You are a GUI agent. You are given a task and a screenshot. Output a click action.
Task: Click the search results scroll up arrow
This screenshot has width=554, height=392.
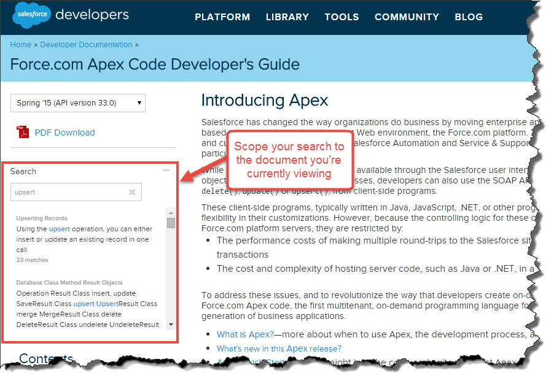point(171,213)
